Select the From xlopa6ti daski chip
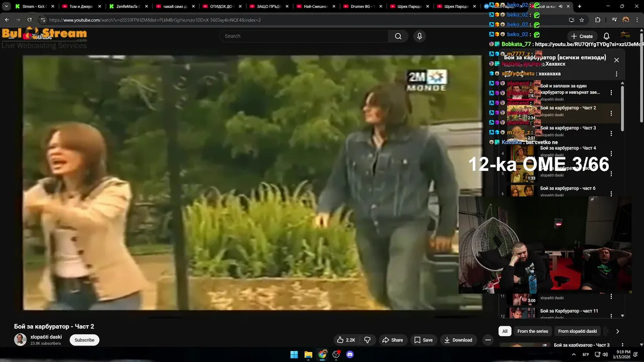The height and width of the screenshot is (362, 644). [x=578, y=331]
